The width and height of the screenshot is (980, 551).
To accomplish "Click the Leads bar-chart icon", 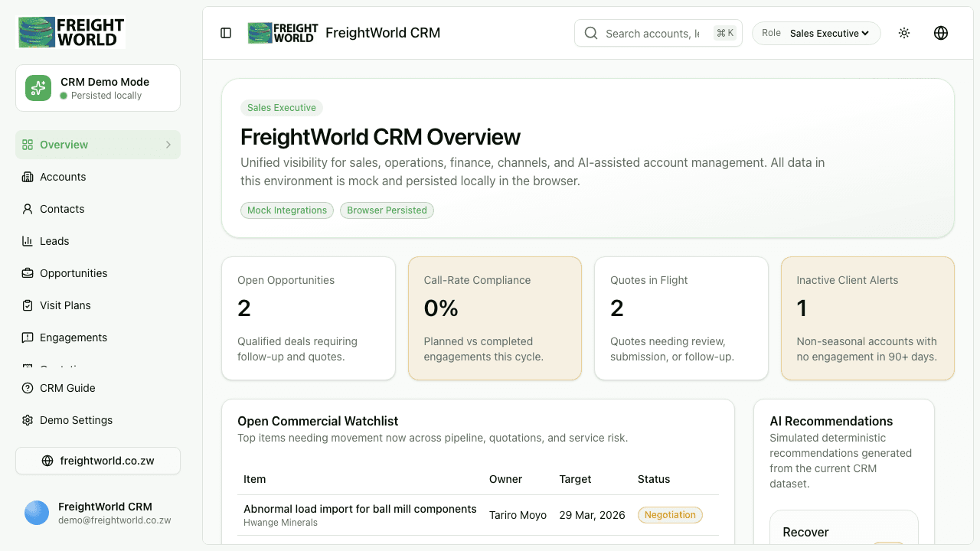I will click(x=27, y=241).
